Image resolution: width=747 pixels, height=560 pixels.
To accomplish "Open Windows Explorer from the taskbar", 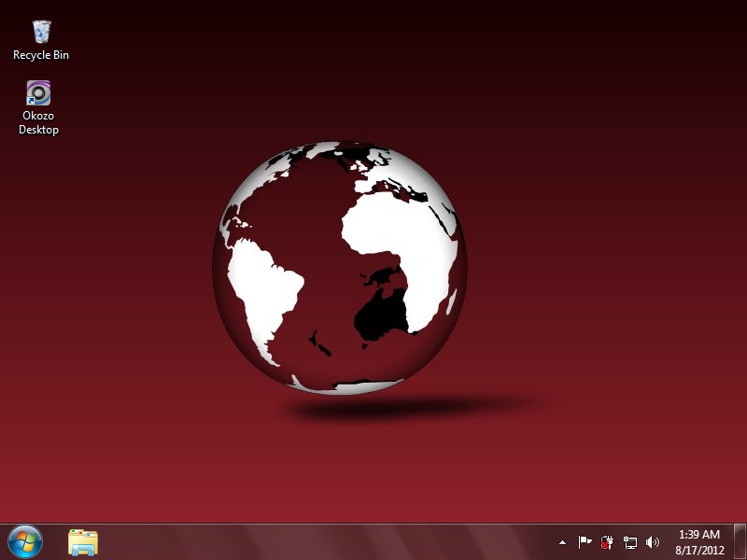I will [x=83, y=542].
